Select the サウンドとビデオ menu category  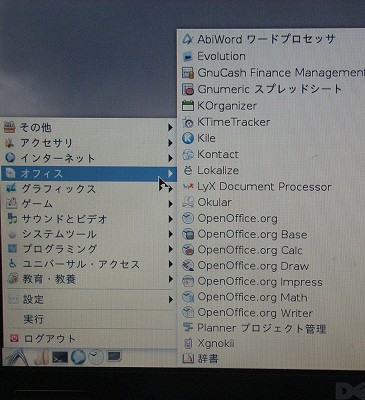pos(89,219)
